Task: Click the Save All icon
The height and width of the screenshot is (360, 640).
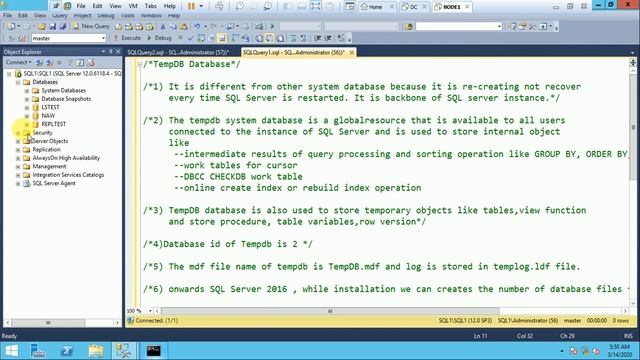Action: [x=62, y=26]
